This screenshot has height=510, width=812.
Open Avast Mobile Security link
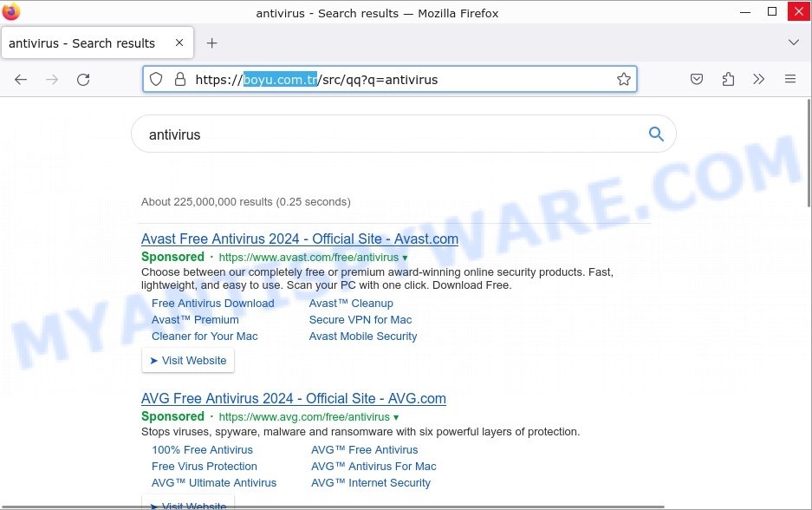pos(363,337)
